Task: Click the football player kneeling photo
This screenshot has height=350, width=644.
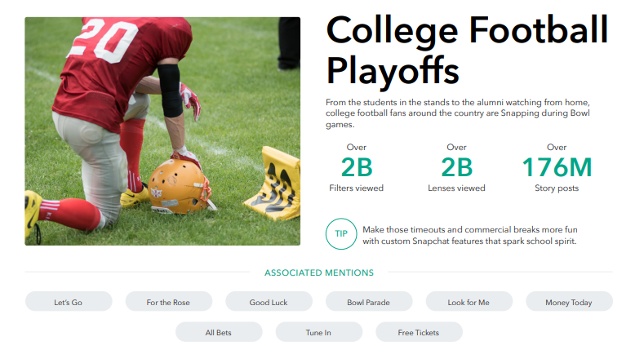Action: (162, 131)
